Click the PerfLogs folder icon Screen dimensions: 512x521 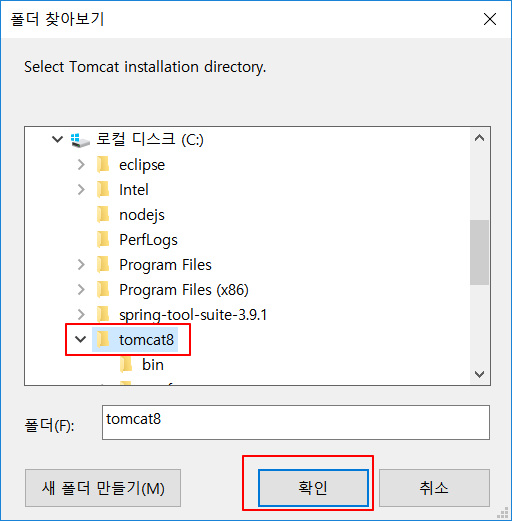(x=103, y=240)
